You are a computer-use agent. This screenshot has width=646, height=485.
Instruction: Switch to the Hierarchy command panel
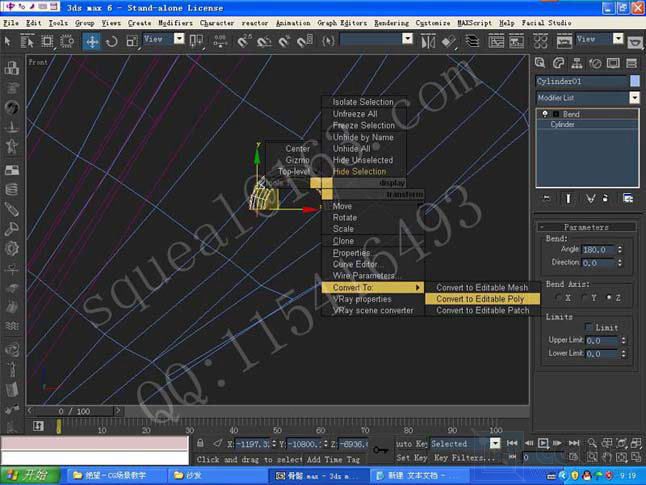577,63
